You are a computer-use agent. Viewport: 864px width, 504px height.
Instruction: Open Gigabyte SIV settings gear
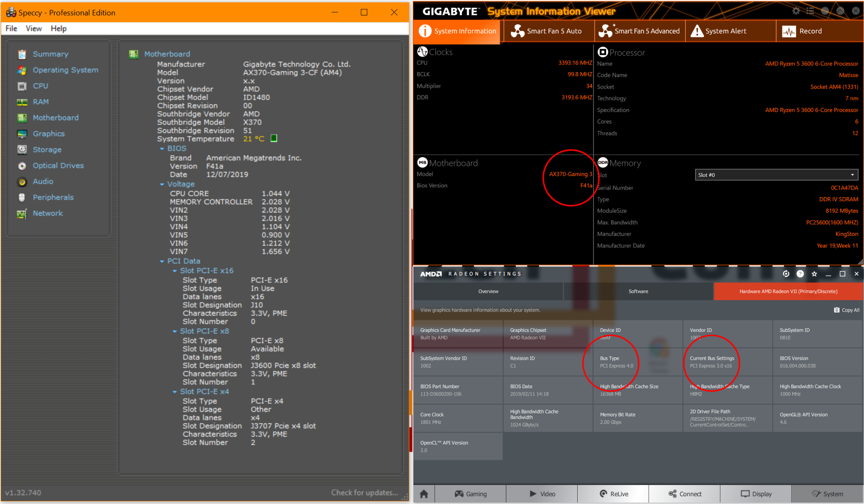(x=796, y=11)
